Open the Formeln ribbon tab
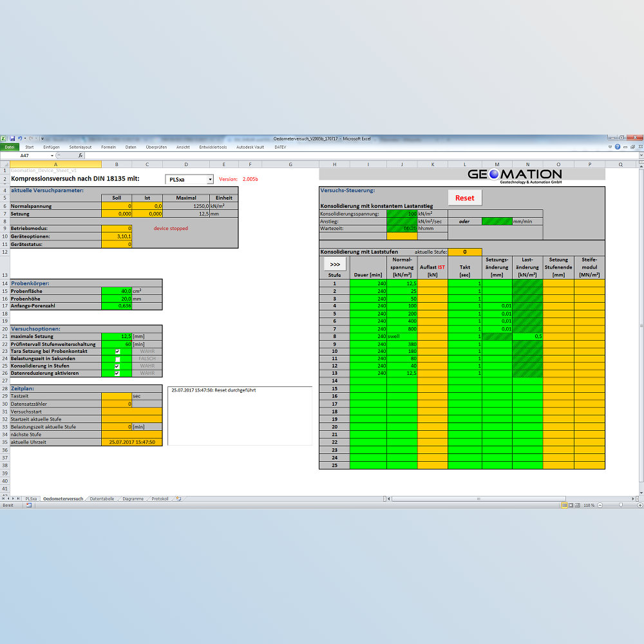The width and height of the screenshot is (644, 644). point(108,147)
